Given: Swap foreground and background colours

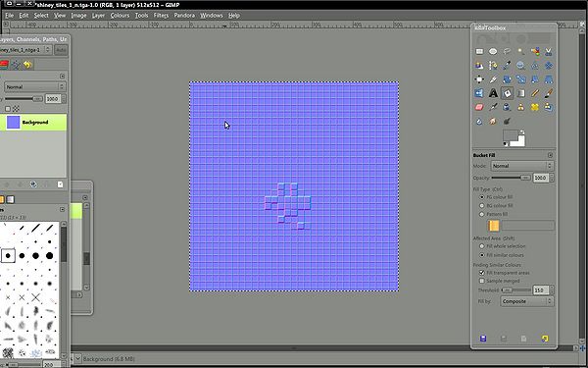Looking at the screenshot, I should click(522, 132).
